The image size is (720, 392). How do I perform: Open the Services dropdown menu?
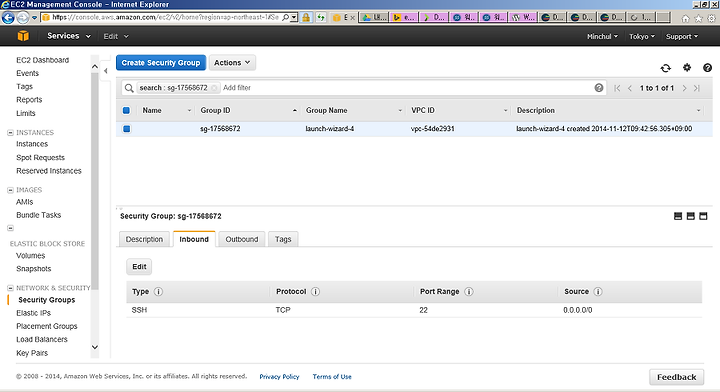[69, 36]
